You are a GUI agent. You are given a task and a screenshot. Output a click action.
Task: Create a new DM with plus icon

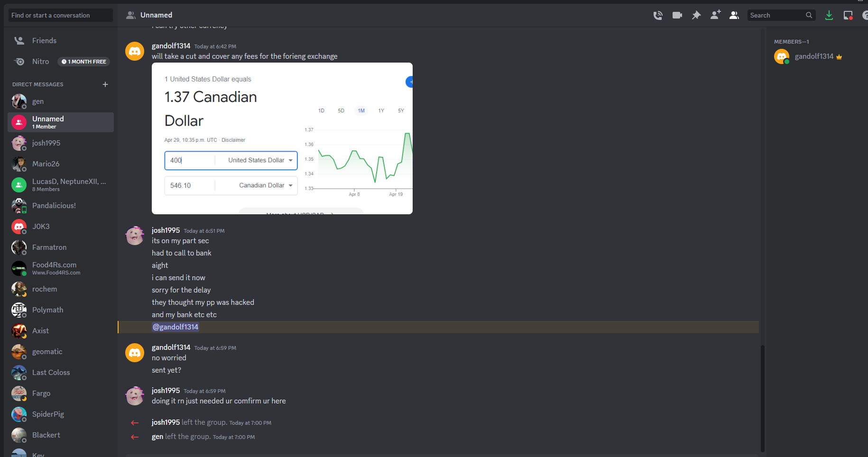105,84
